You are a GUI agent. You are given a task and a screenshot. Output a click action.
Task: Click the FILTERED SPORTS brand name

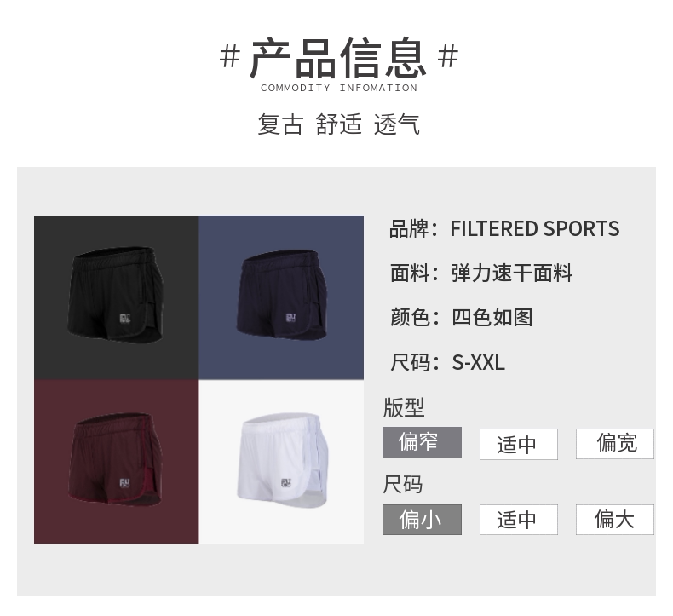coord(535,228)
